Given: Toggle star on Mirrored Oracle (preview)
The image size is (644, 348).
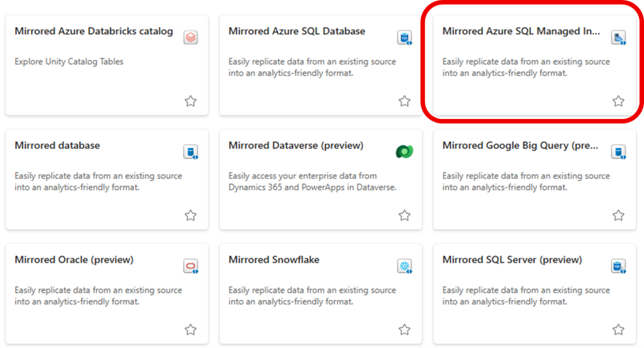Looking at the screenshot, I should (191, 330).
